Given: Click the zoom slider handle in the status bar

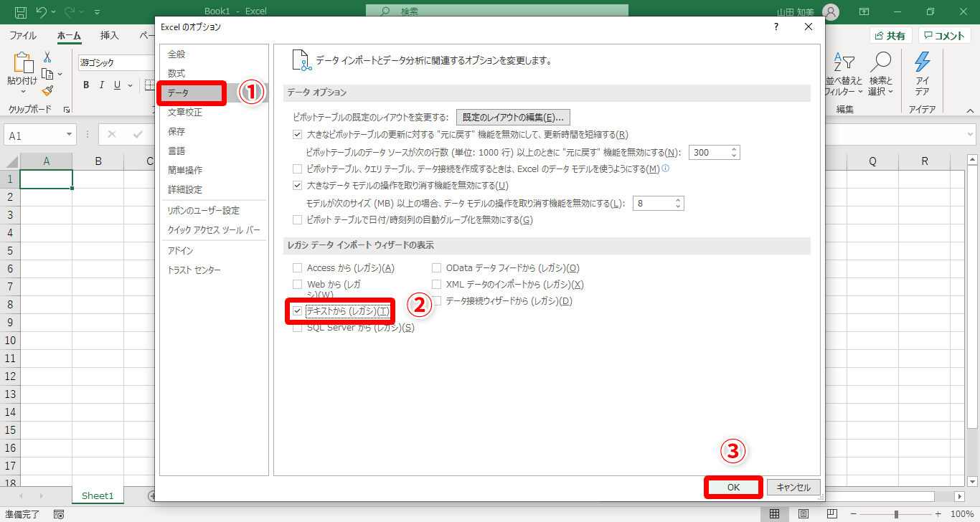Looking at the screenshot, I should 896,514.
